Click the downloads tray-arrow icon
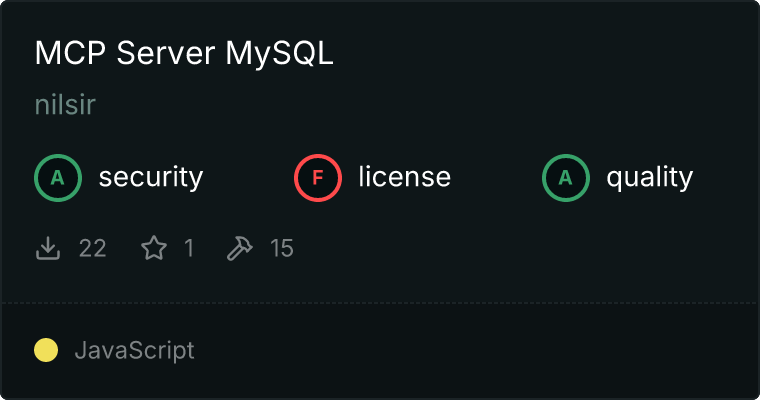This screenshot has width=760, height=400. [48, 248]
